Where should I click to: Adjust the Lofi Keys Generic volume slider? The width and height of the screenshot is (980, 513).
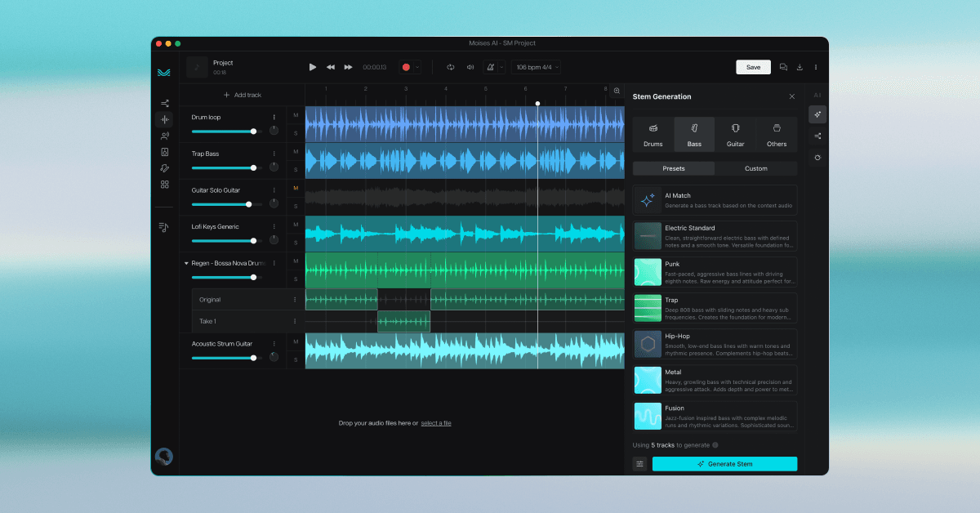(253, 241)
